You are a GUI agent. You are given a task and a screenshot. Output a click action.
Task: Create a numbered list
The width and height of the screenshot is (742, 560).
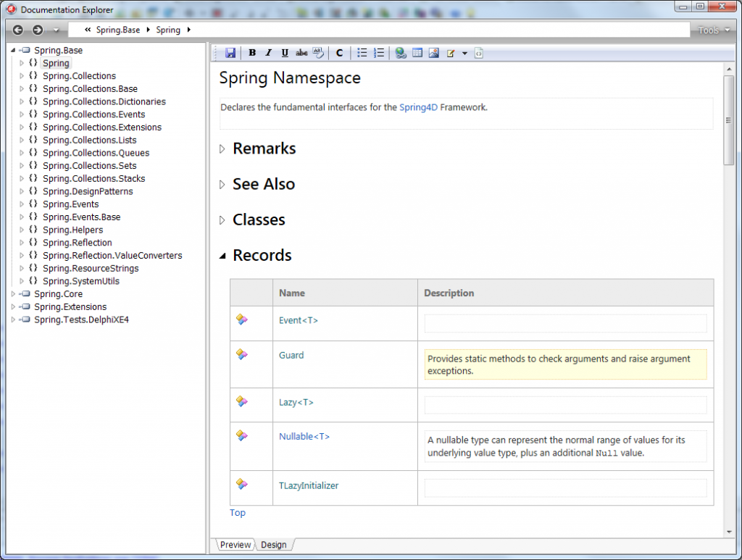379,52
